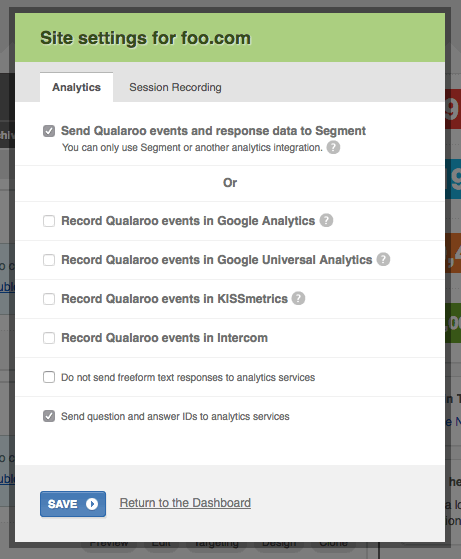The width and height of the screenshot is (461, 559).
Task: Tick the Record Qualaroo events in Intercom checkbox
Action: pos(49,338)
